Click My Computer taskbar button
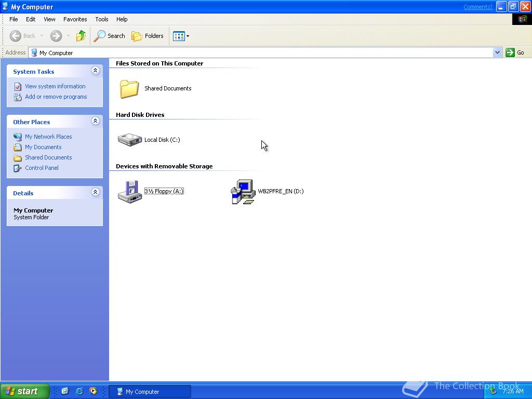The width and height of the screenshot is (532, 399). tap(149, 392)
